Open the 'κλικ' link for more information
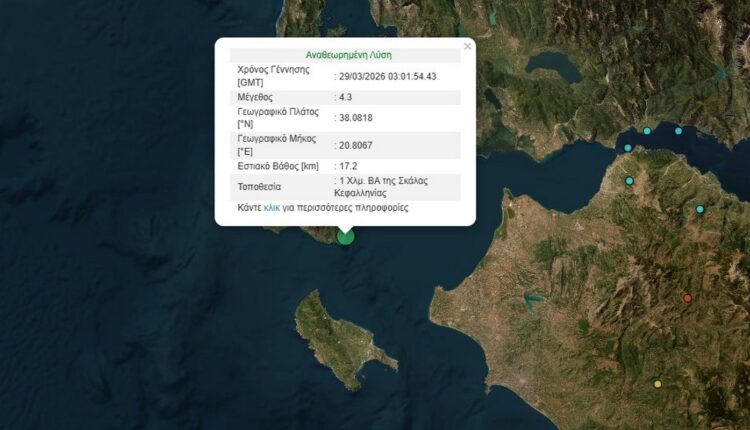Image resolution: width=750 pixels, height=430 pixels. (x=272, y=208)
